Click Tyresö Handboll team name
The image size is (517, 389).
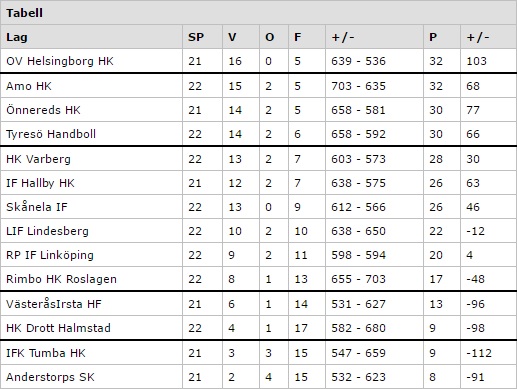51,134
